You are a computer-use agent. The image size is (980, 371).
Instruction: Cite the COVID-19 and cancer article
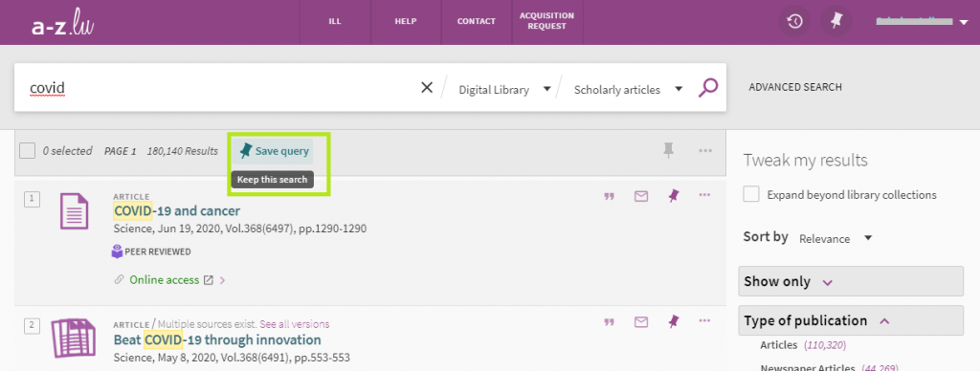609,196
